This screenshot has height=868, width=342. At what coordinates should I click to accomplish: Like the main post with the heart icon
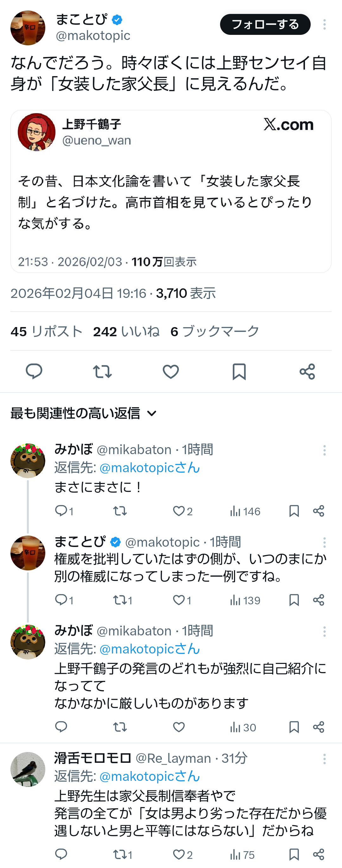point(171,371)
